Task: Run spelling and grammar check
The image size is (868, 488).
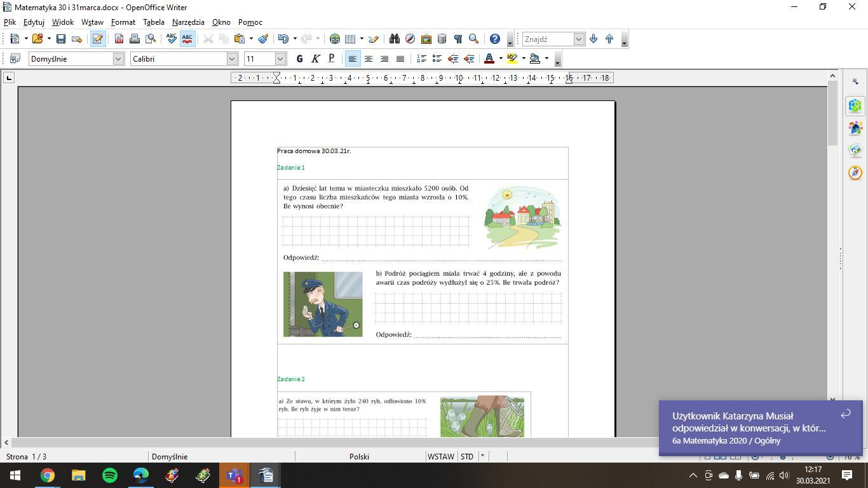Action: [x=172, y=39]
